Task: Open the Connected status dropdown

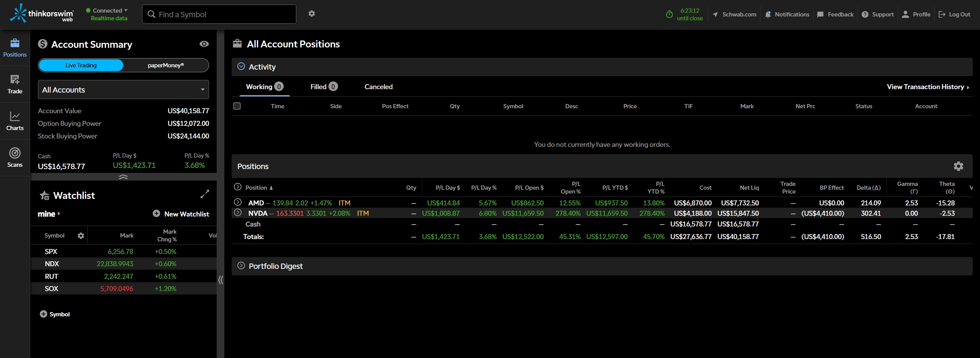Action: tap(107, 11)
